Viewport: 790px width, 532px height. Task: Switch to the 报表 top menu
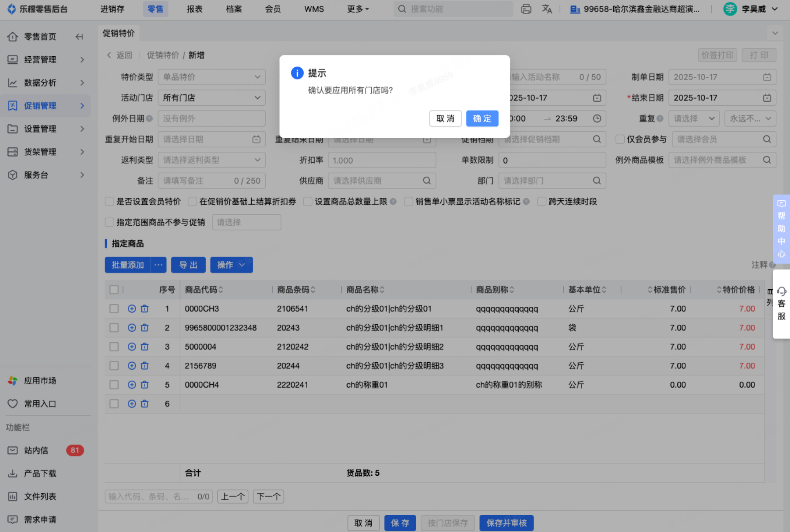[x=194, y=9]
